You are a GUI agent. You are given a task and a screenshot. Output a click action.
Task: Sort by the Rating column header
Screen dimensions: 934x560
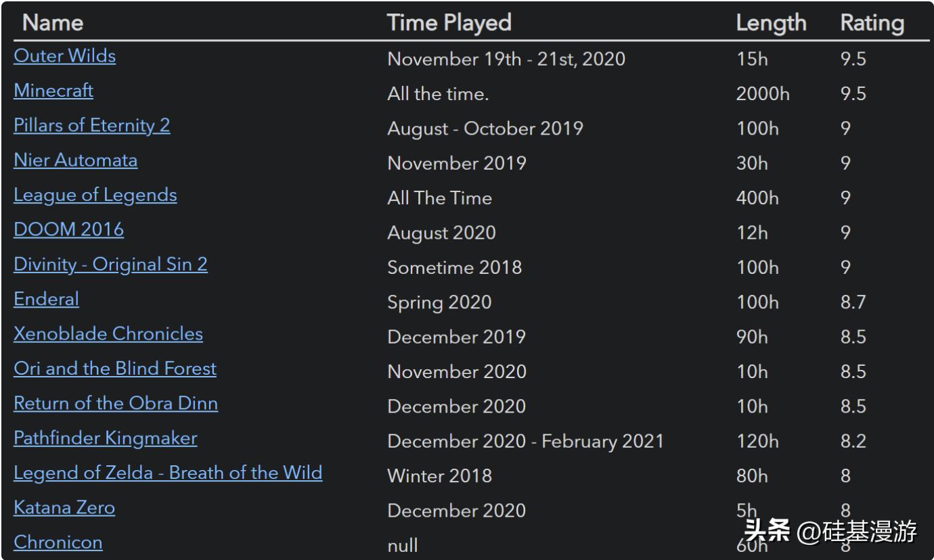point(872,23)
